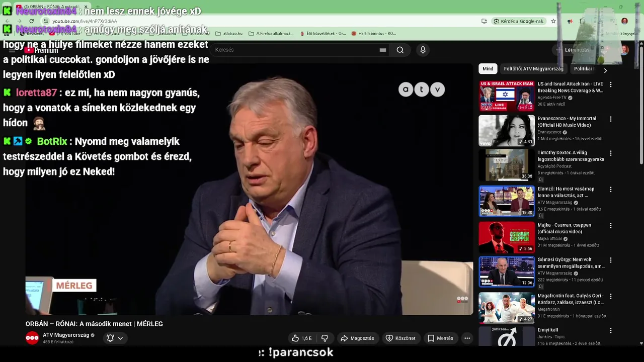Open options menu for Gémesi György video
This screenshot has width=644, height=362.
pos(611,260)
